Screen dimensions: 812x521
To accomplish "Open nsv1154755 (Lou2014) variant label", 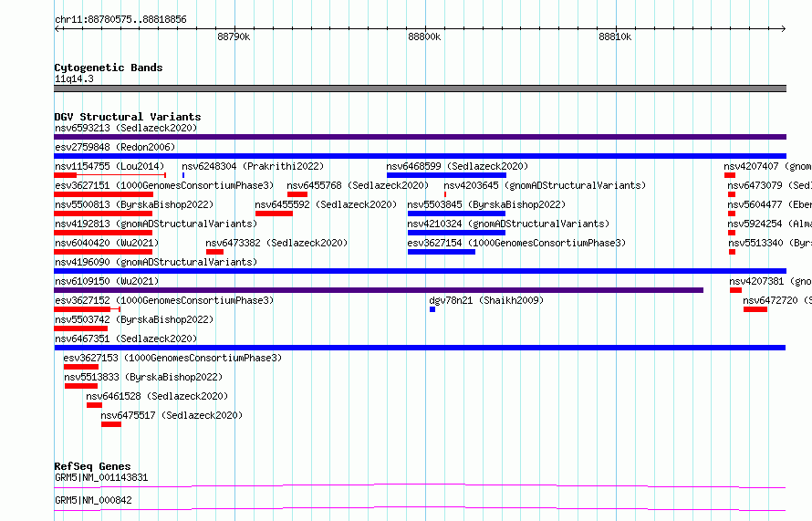I will tap(109, 166).
